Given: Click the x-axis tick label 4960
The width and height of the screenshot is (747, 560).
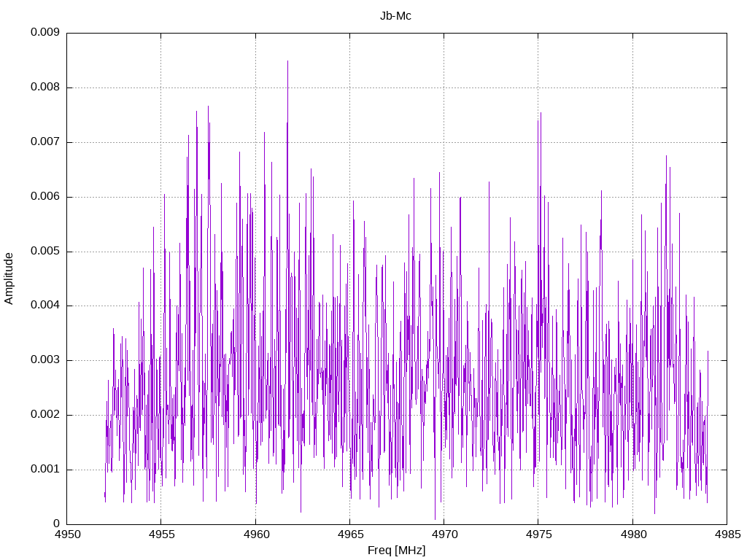Looking at the screenshot, I should click(x=256, y=534).
